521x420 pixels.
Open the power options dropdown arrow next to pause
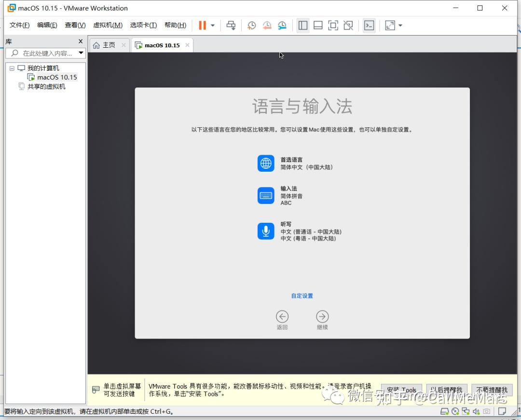(213, 25)
